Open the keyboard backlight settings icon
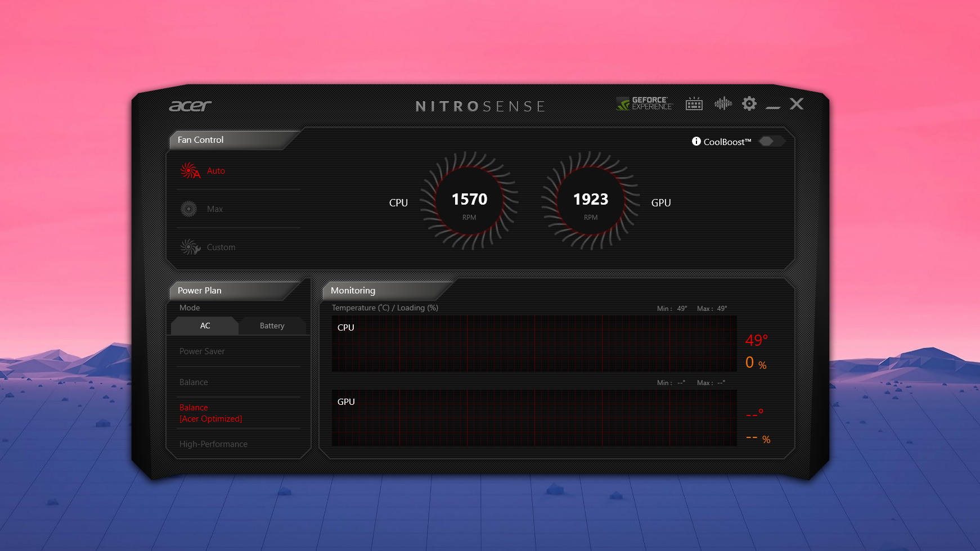This screenshot has width=980, height=551. pos(694,104)
